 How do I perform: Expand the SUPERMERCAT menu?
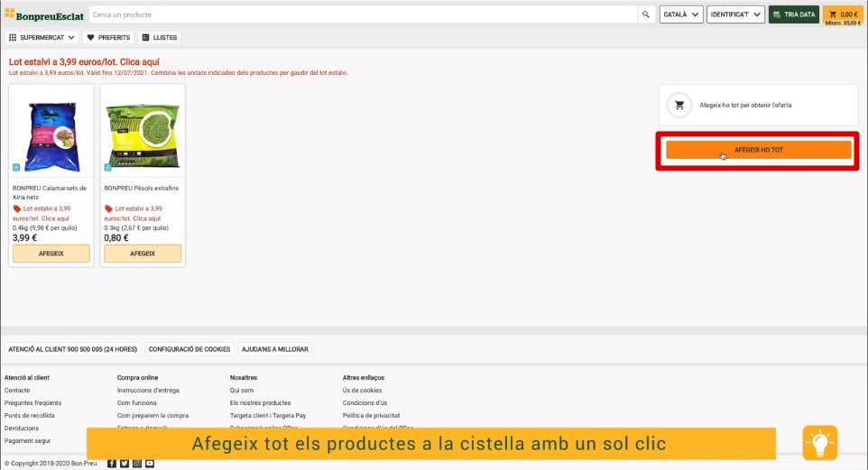point(42,38)
